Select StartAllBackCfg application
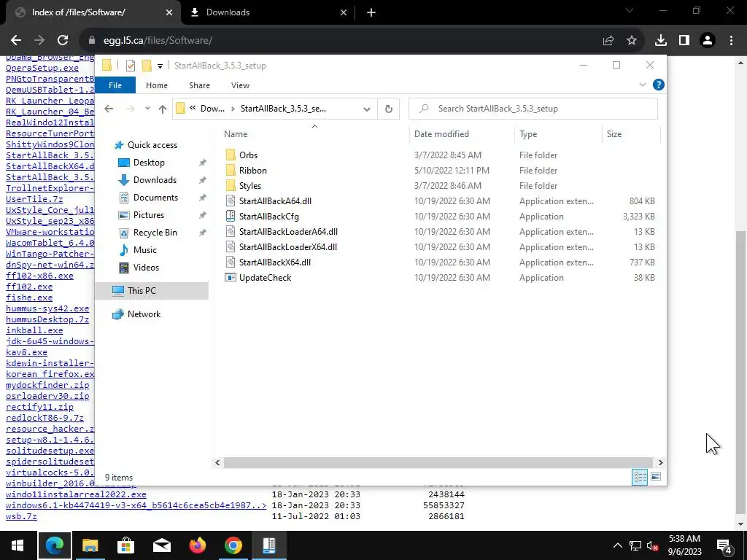The image size is (747, 560). pyautogui.click(x=268, y=216)
